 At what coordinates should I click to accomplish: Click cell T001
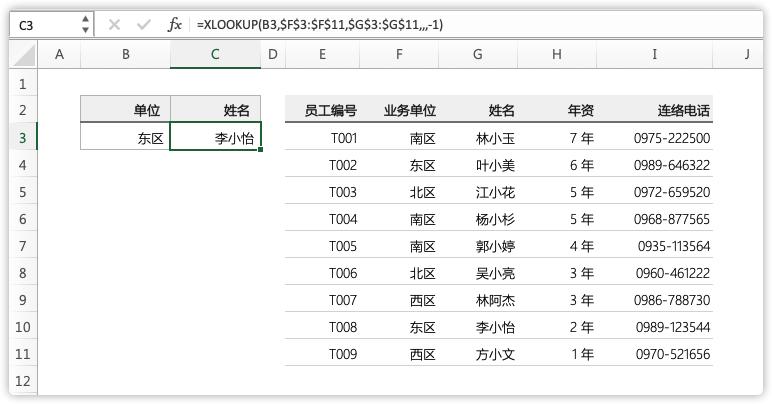(x=322, y=137)
